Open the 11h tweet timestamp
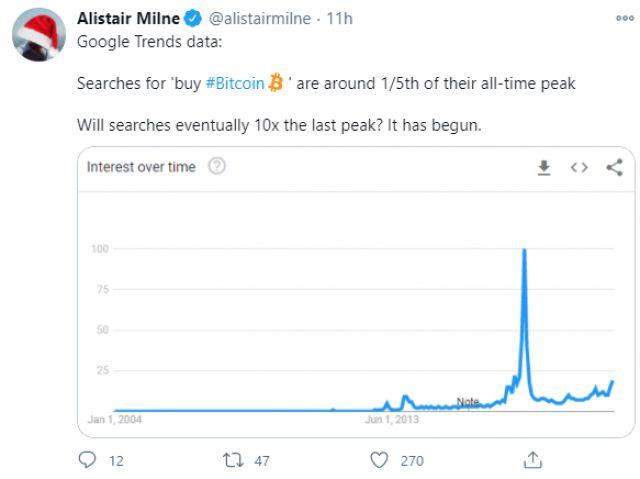The image size is (640, 479). [x=339, y=18]
